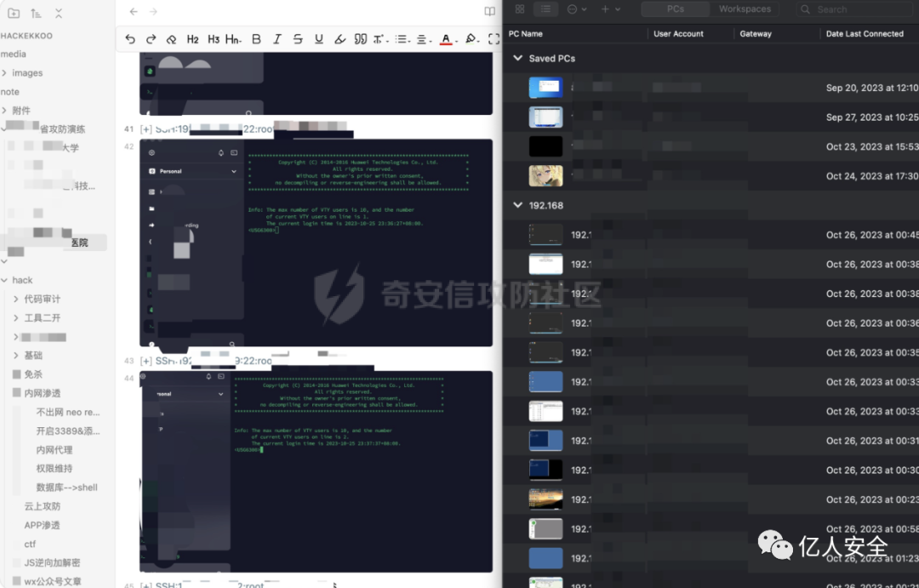Open the 数据库-->shell note
This screenshot has width=919, height=588.
point(67,488)
